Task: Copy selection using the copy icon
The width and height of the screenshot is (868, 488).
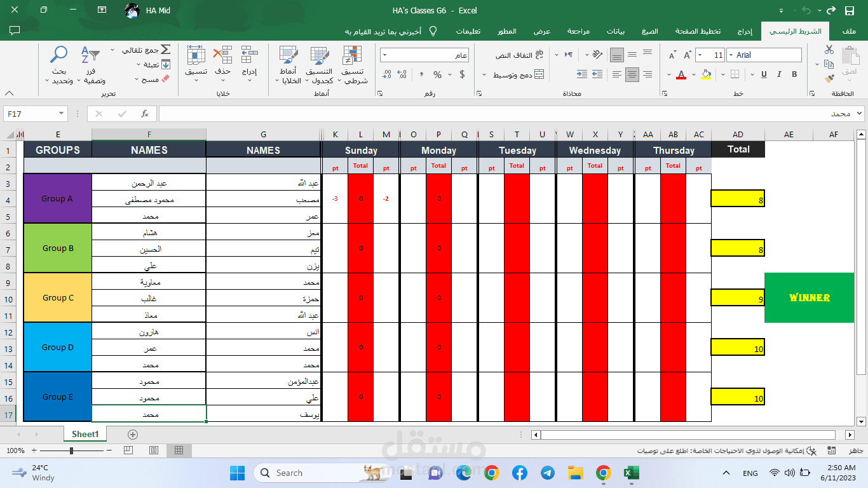Action: [828, 64]
